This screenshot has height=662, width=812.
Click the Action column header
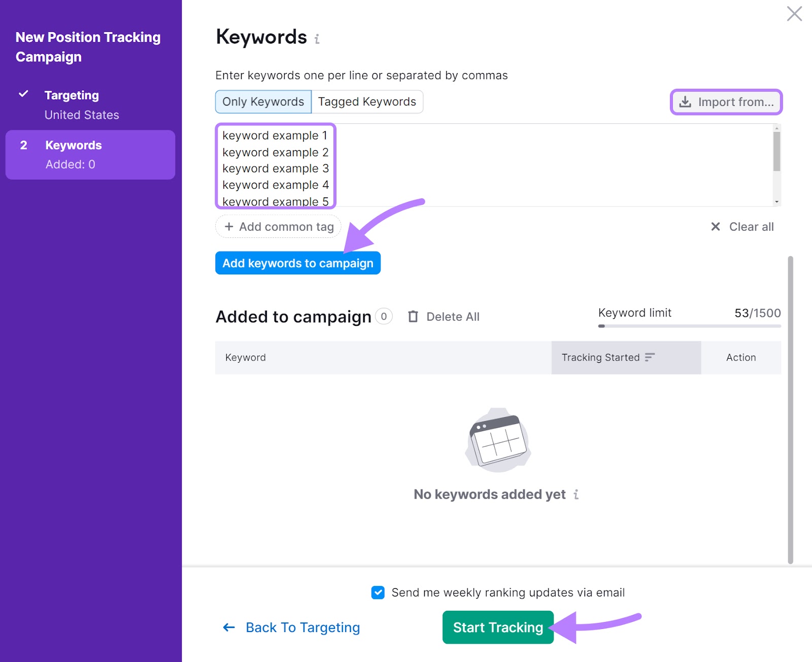coord(741,358)
